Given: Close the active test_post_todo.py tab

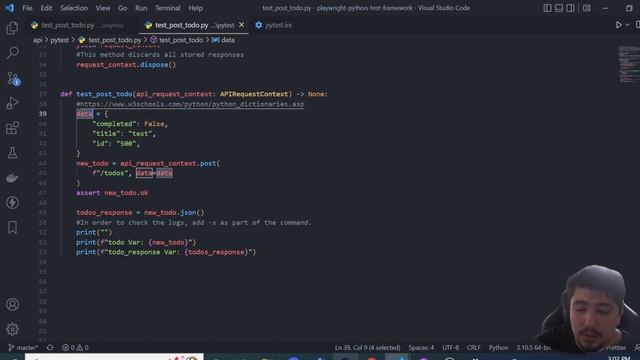Looking at the screenshot, I should click(241, 25).
